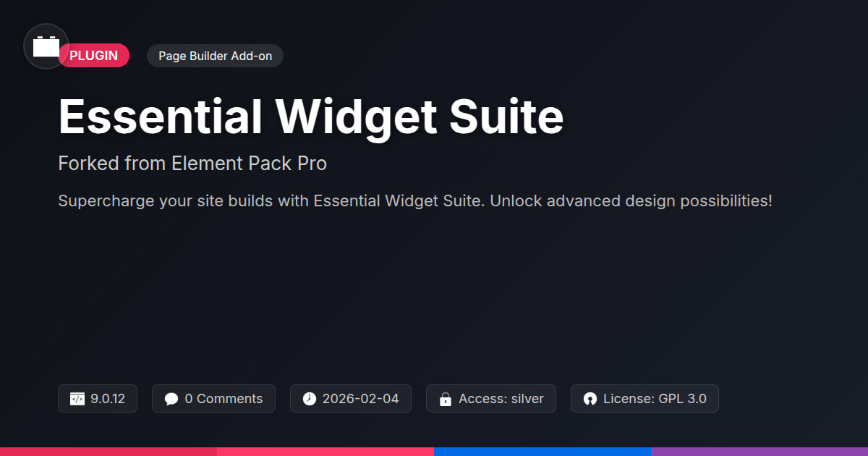868x456 pixels.
Task: Click the comments speech bubble icon
Action: [x=171, y=399]
